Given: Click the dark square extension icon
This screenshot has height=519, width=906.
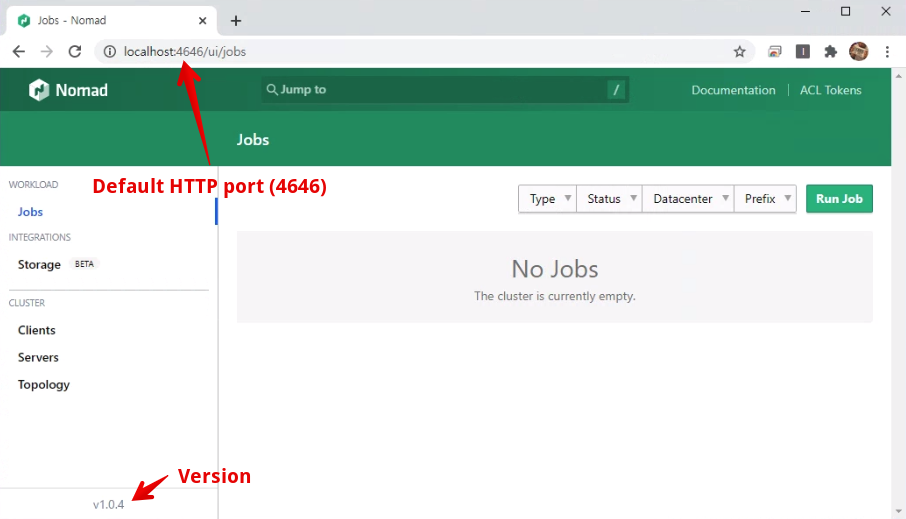Looking at the screenshot, I should click(x=803, y=51).
